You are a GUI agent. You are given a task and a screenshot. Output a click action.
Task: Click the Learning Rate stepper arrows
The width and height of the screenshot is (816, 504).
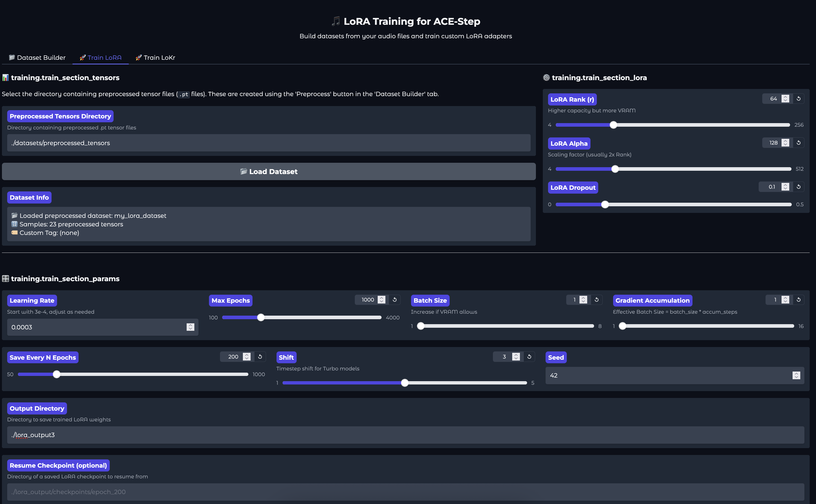point(190,327)
